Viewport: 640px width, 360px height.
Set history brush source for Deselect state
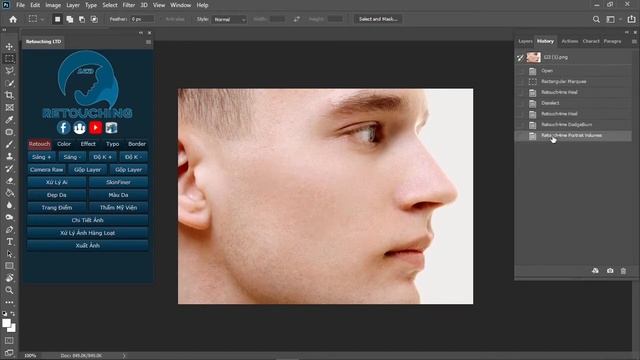click(x=520, y=103)
